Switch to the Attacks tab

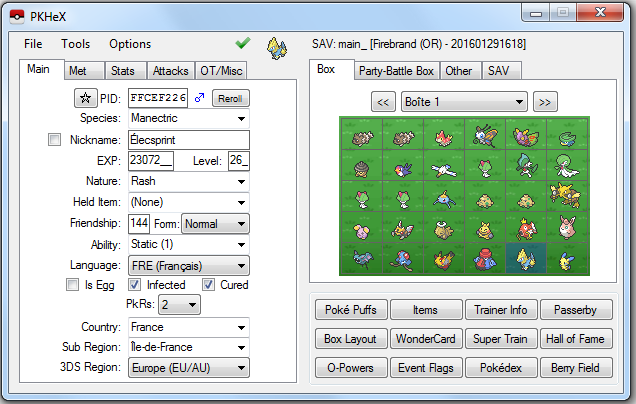171,71
